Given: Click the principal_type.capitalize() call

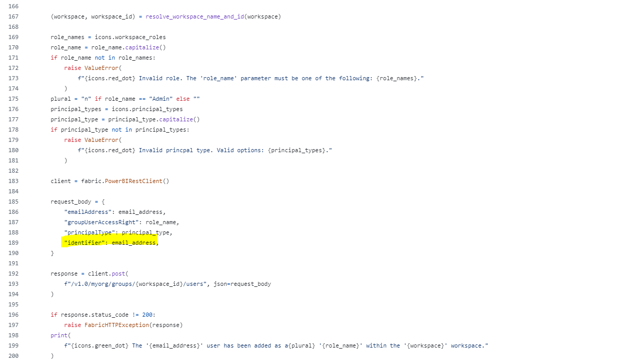Looking at the screenshot, I should pos(154,119).
